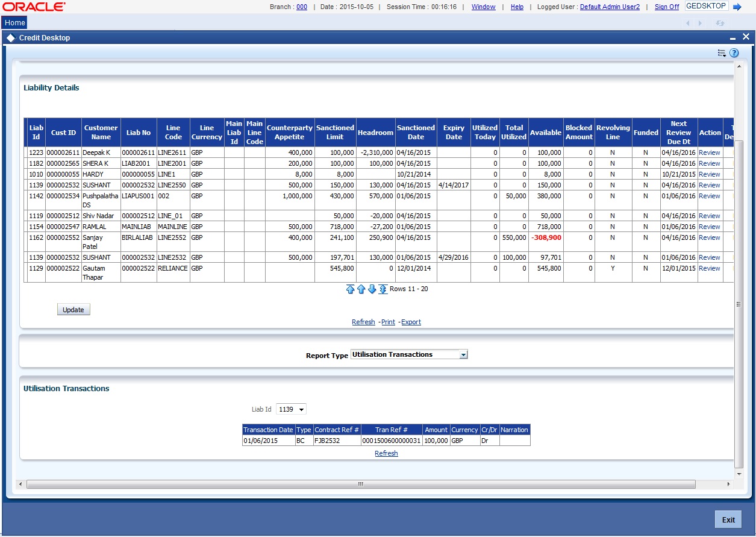This screenshot has height=537, width=756.
Task: Click Branch 000 link
Action: coord(302,7)
